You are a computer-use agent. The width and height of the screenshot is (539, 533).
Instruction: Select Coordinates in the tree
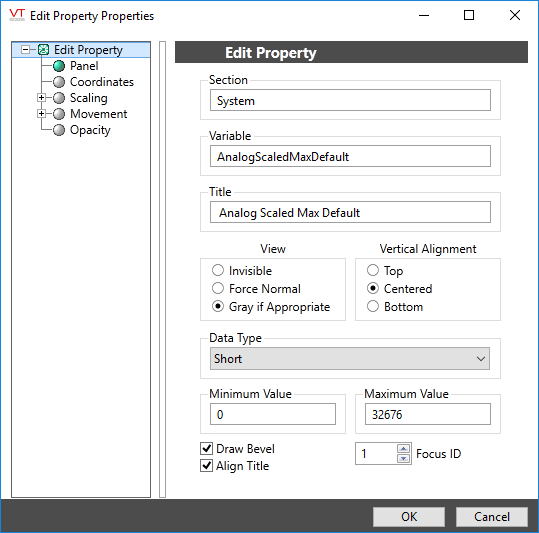[x=102, y=82]
